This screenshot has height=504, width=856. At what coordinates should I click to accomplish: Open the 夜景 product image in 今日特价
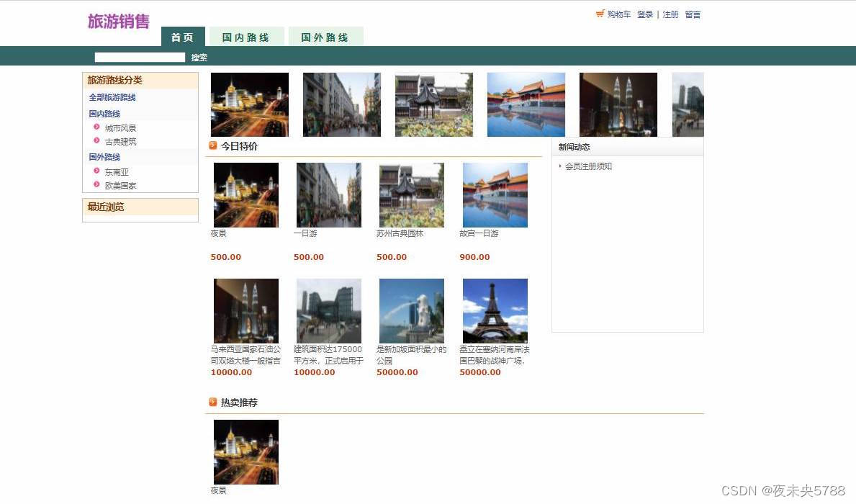[246, 195]
